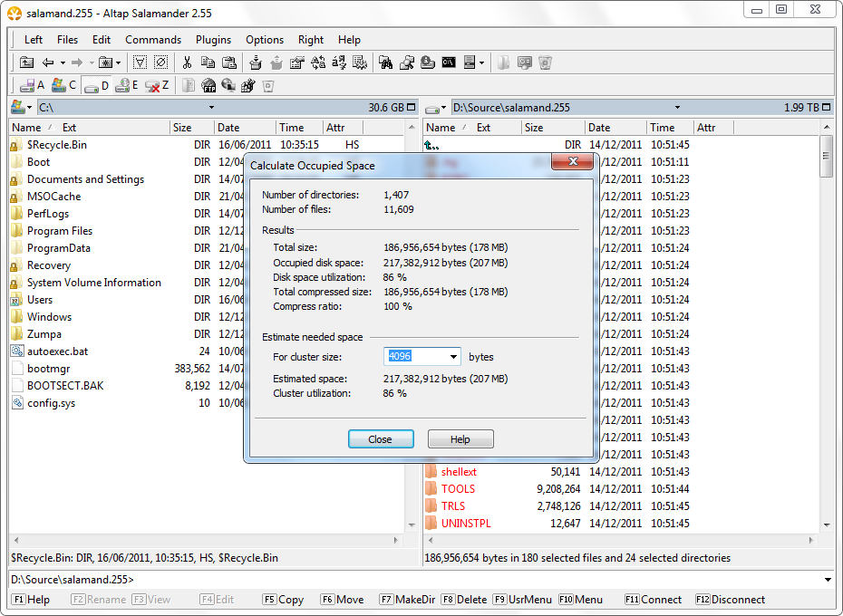Select the bootmgr file
The height and width of the screenshot is (616, 843).
[x=48, y=368]
